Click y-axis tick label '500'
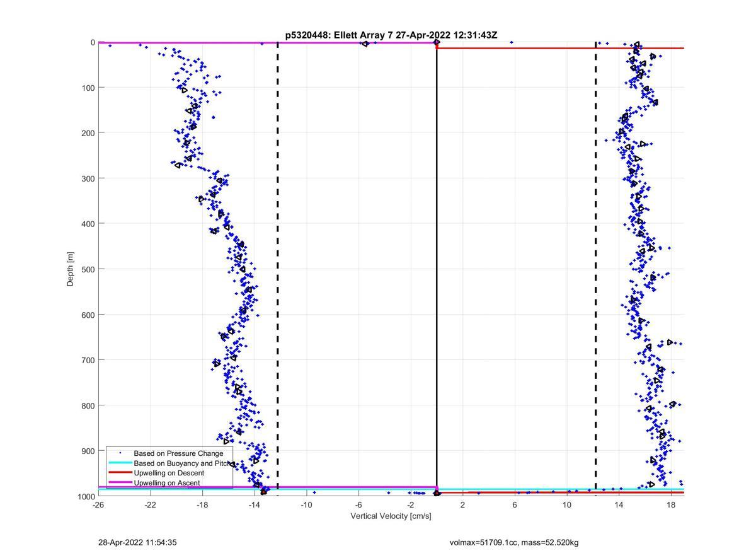 tap(88, 269)
